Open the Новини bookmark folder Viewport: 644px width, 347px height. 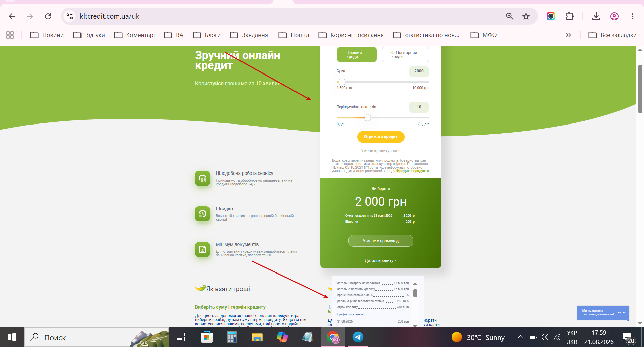click(47, 35)
